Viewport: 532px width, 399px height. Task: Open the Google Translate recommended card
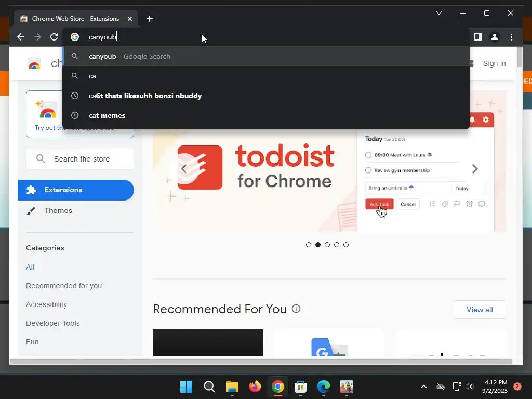click(x=329, y=343)
